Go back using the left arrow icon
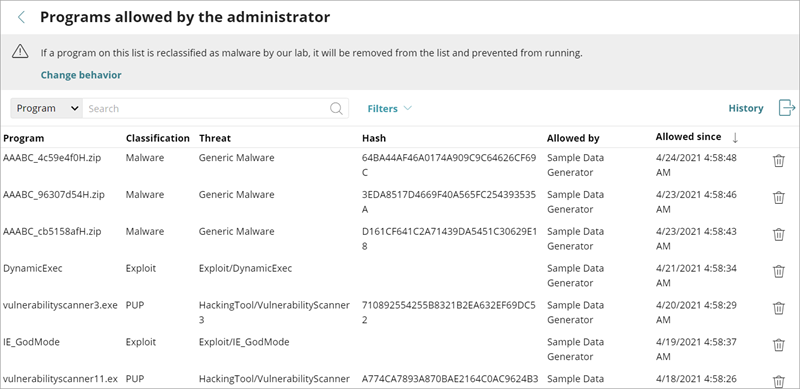 21,17
